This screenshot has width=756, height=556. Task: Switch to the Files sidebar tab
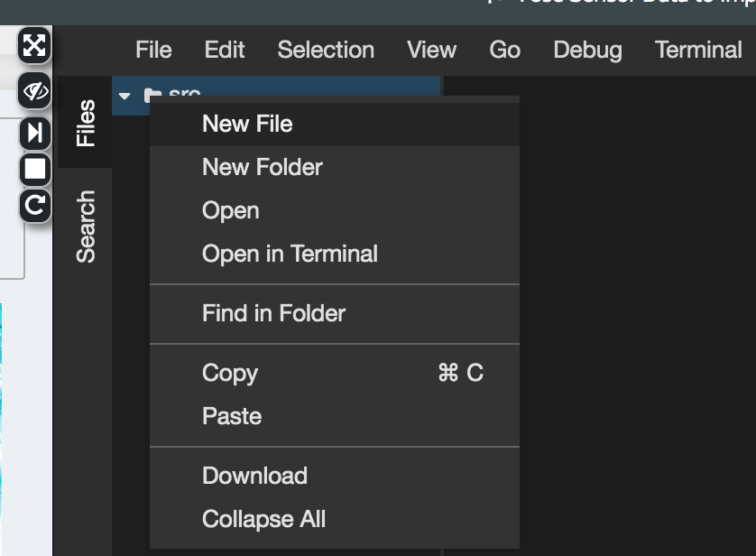(x=85, y=123)
